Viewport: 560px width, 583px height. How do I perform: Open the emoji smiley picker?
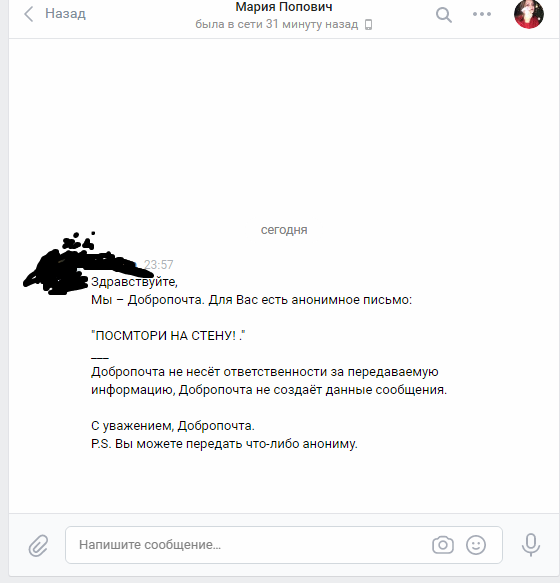[x=476, y=545]
